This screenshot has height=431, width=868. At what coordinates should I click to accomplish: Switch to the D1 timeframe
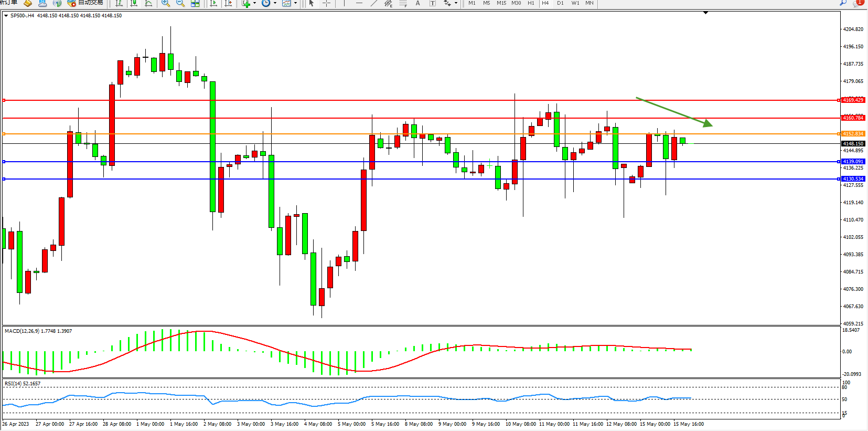click(560, 3)
